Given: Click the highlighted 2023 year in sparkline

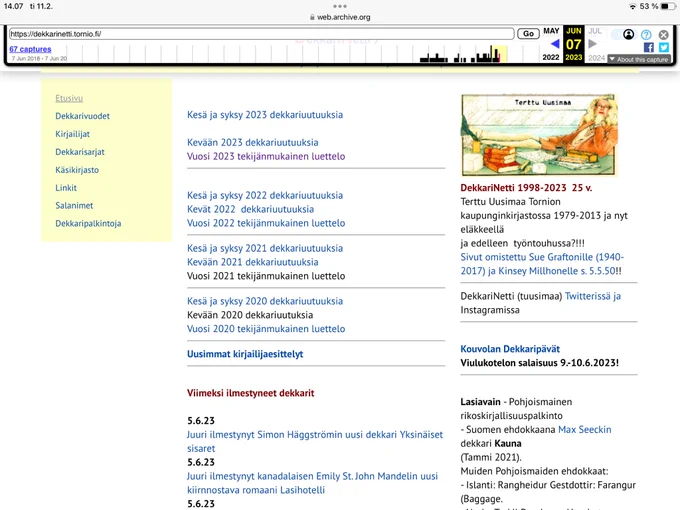Looking at the screenshot, I should click(x=574, y=57).
